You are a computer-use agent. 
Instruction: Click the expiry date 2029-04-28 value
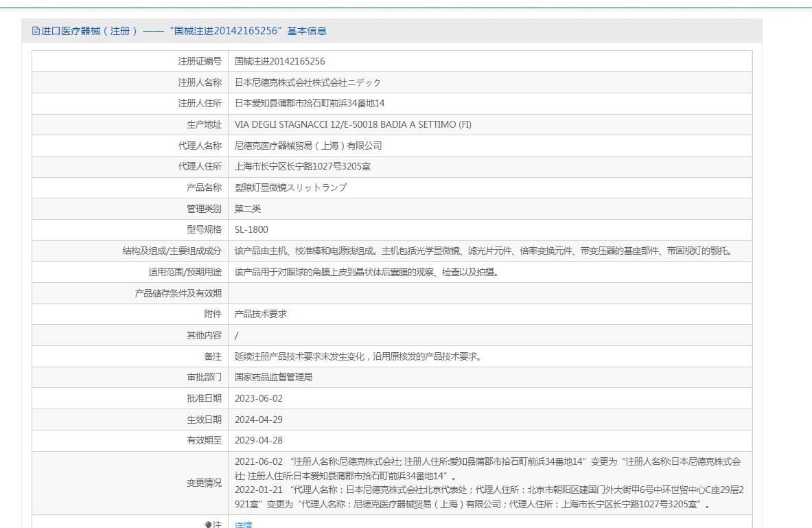tap(259, 440)
